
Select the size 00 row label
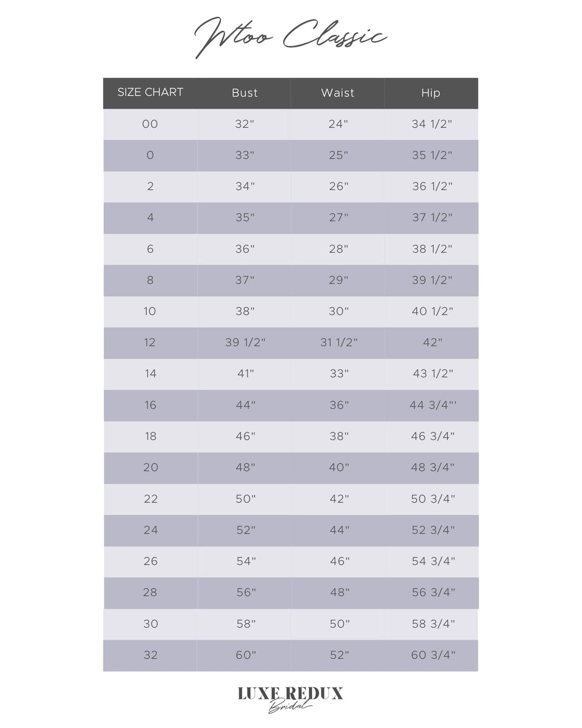pos(150,124)
